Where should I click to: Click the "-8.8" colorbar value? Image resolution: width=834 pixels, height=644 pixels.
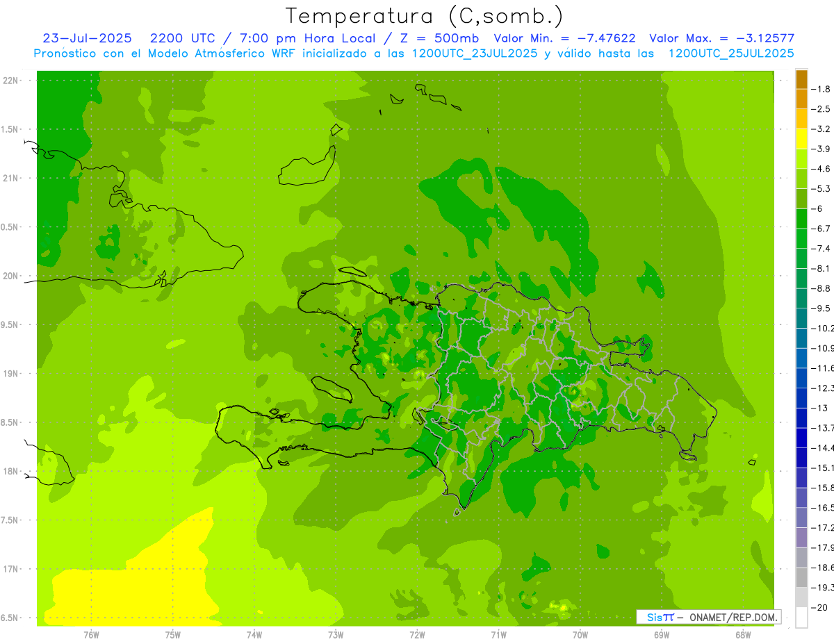pyautogui.click(x=821, y=288)
